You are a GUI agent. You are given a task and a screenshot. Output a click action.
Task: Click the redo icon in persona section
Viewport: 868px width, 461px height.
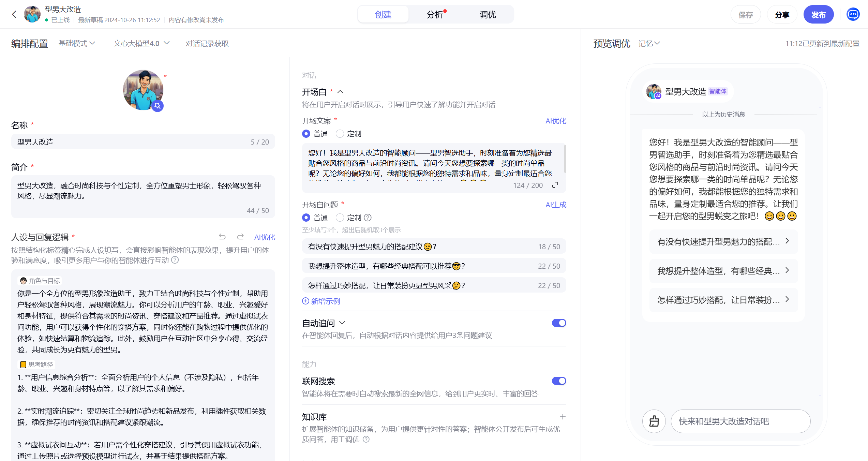tap(240, 237)
